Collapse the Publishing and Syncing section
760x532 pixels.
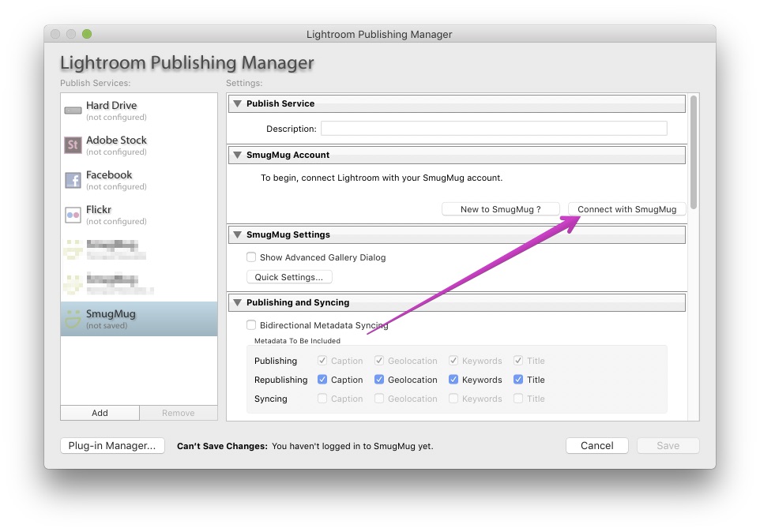(238, 302)
